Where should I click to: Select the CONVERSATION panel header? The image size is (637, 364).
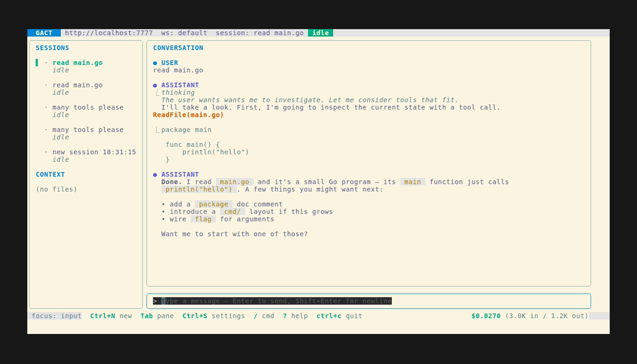pyautogui.click(x=178, y=48)
